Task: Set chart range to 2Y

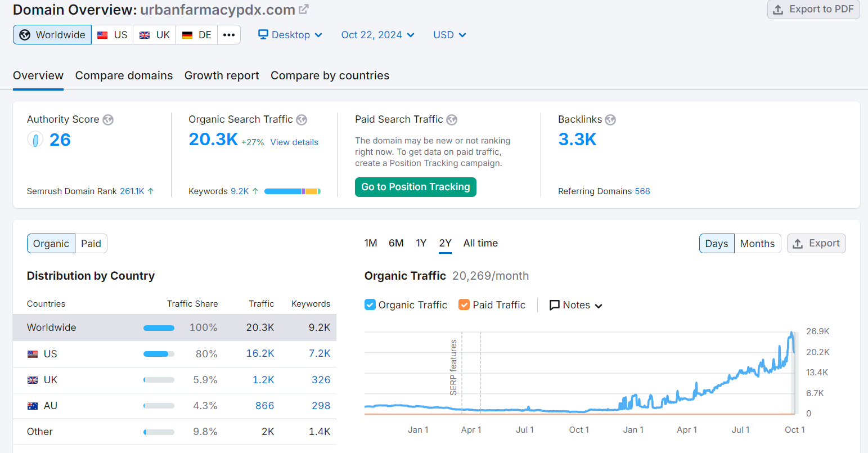Action: (446, 243)
